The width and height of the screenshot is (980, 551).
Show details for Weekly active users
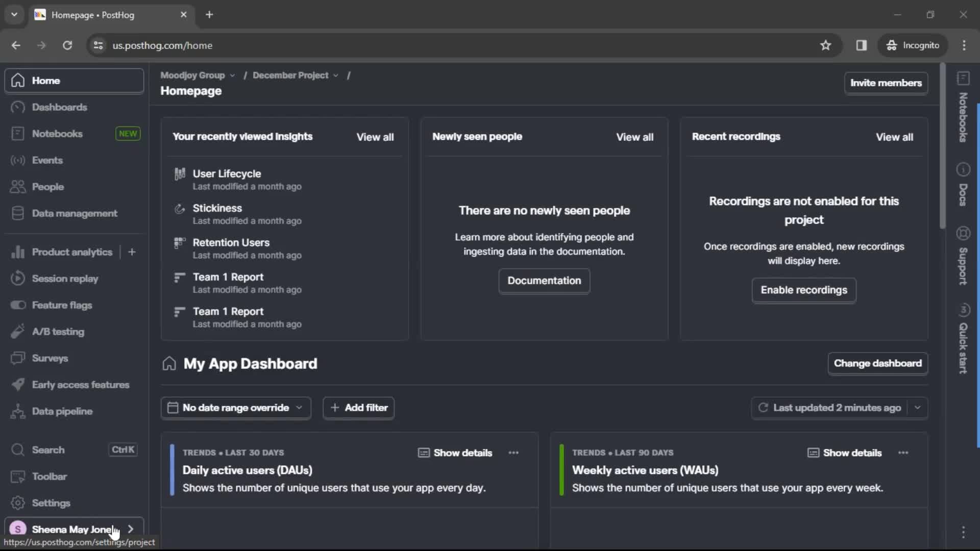845,453
